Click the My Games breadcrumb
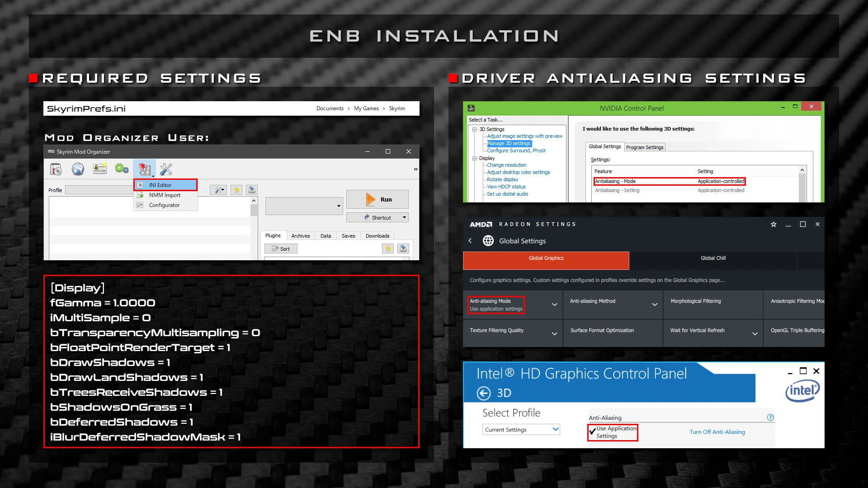Screen dimensions: 868x488 (366, 108)
